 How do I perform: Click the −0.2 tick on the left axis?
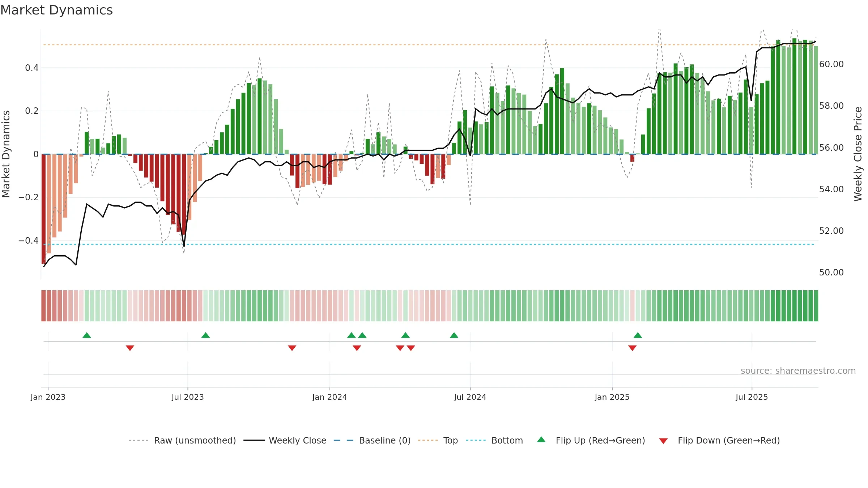coord(28,197)
